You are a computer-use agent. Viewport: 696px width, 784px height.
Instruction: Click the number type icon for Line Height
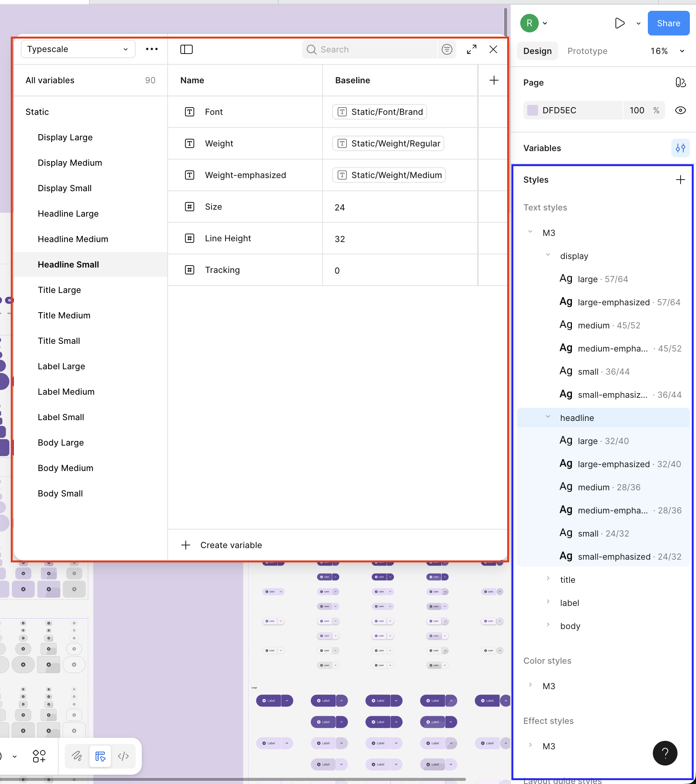click(x=190, y=238)
